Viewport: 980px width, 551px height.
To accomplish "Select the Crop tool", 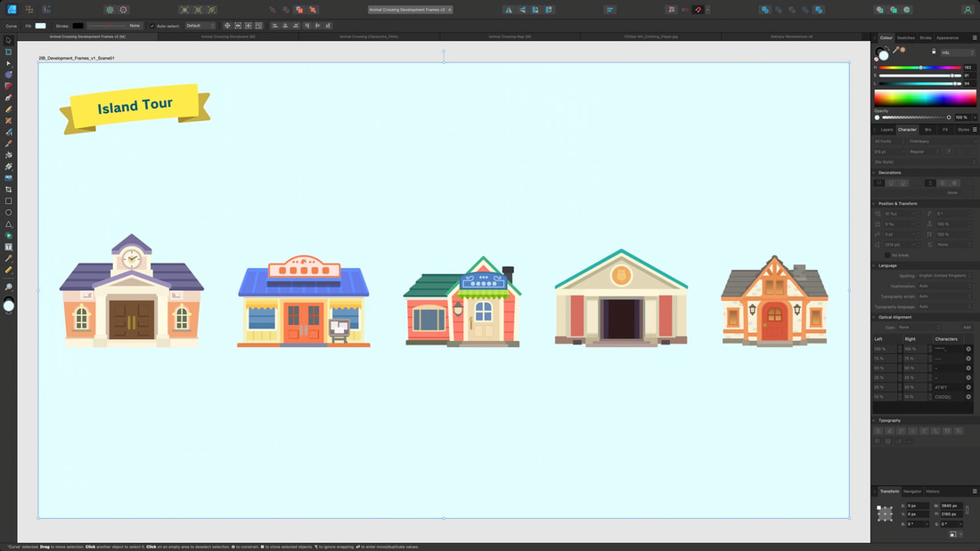I will (x=8, y=190).
